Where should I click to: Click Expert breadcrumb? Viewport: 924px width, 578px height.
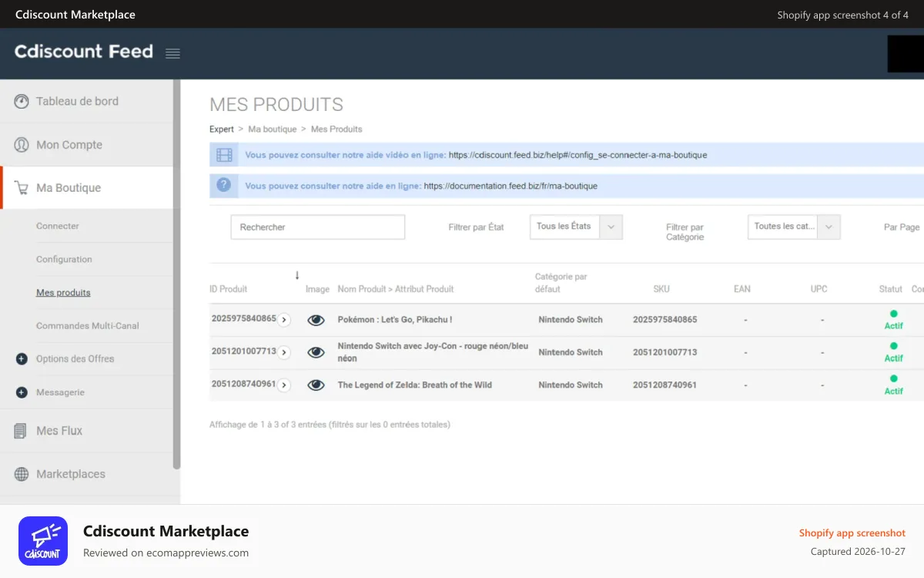222,129
